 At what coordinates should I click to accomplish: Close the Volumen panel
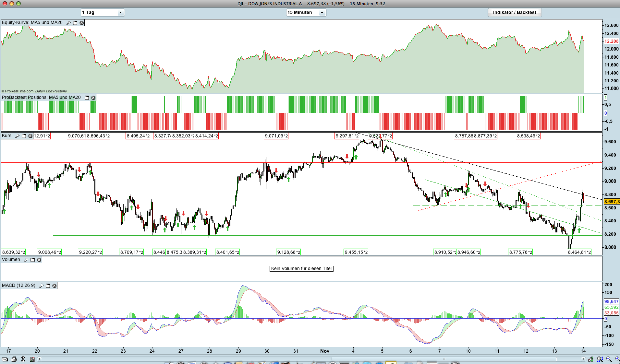click(x=39, y=260)
